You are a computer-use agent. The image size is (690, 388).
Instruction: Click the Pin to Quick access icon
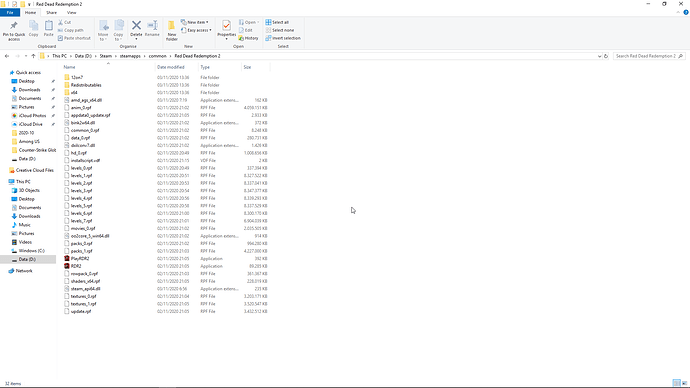click(x=14, y=26)
